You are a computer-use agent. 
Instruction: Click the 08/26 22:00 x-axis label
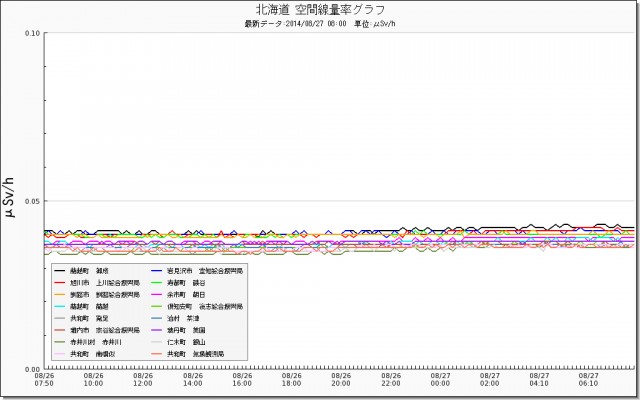[391, 380]
